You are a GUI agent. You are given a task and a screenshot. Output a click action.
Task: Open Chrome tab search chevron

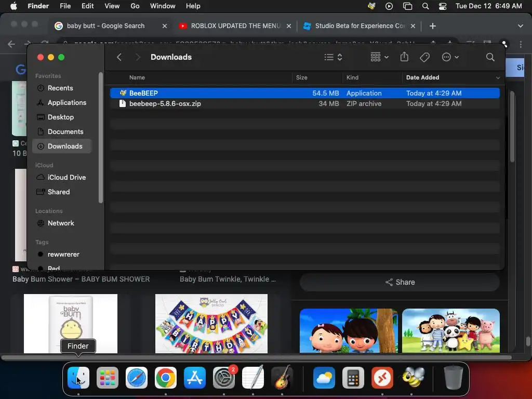tap(521, 26)
